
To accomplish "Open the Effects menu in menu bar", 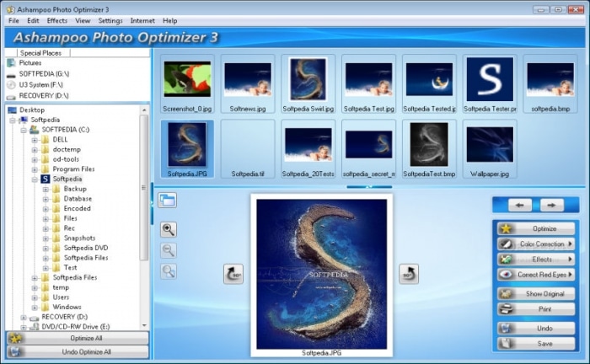I will point(57,21).
